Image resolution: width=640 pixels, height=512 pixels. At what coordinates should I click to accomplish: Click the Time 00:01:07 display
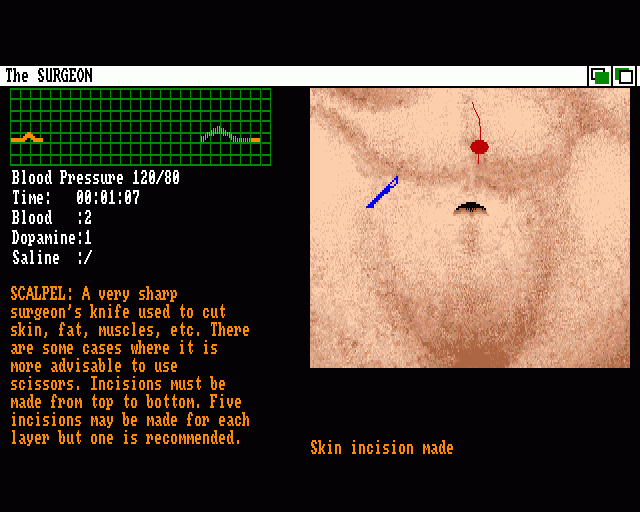click(76, 198)
